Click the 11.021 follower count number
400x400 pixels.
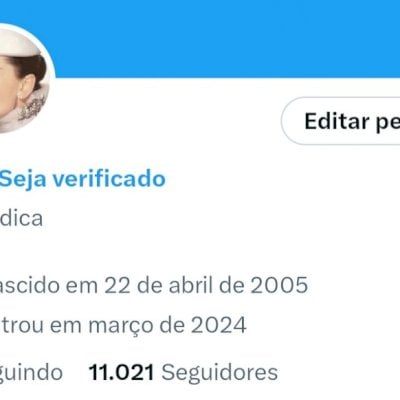tap(121, 372)
